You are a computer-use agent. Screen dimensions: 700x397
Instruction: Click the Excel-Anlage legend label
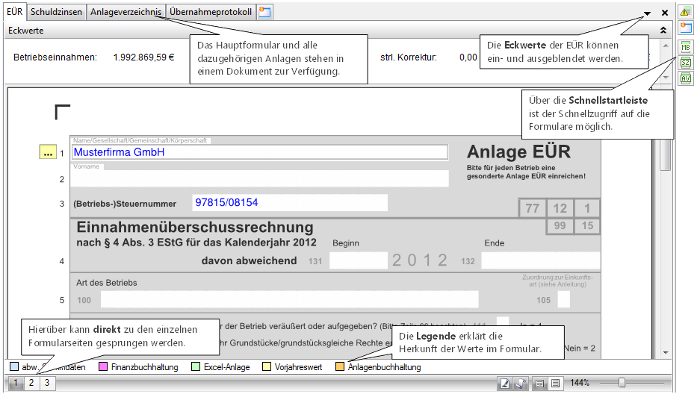pos(227,367)
